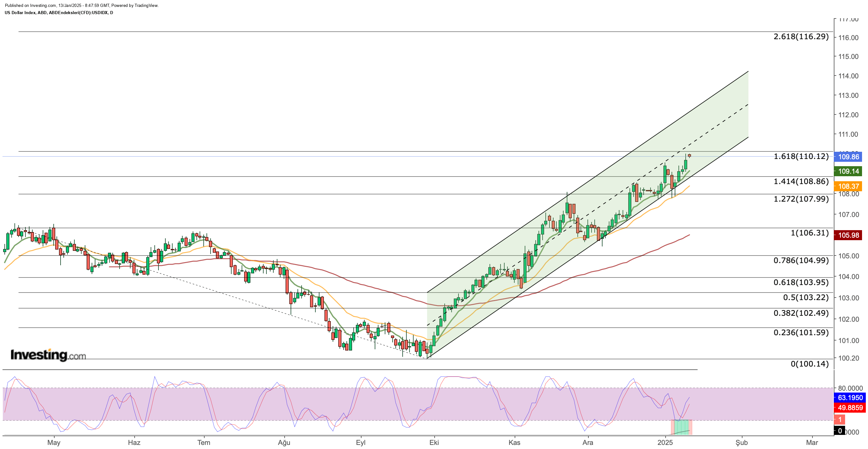Click the US Dollar Index symbol title
This screenshot has width=868, height=449.
[59, 13]
